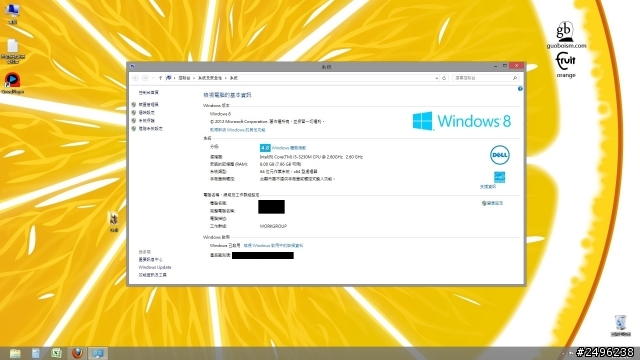This screenshot has height=360, width=640.
Task: Open the support information link under Dell
Action: 488,187
